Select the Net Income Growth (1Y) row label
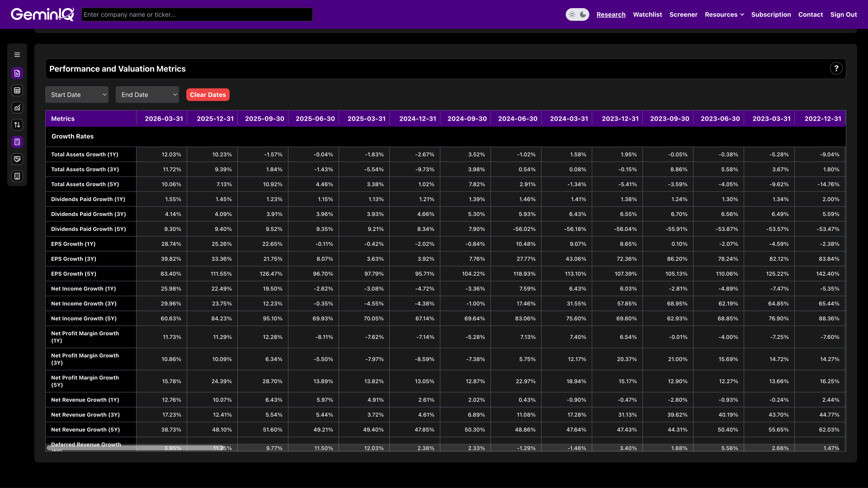 point(84,288)
